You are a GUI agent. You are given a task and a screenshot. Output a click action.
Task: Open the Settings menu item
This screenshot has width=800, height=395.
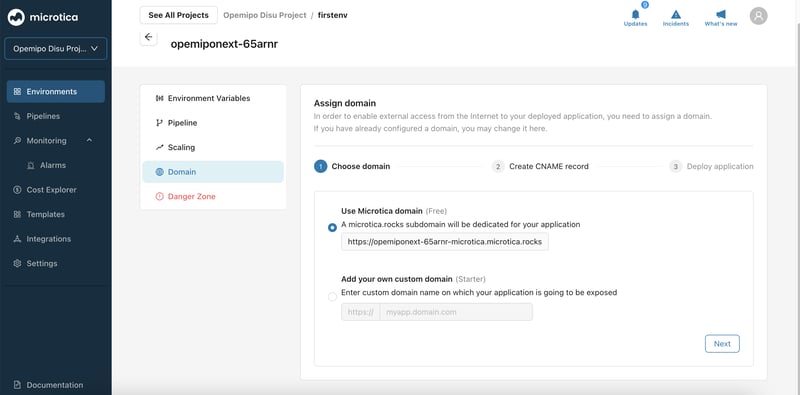point(56,263)
